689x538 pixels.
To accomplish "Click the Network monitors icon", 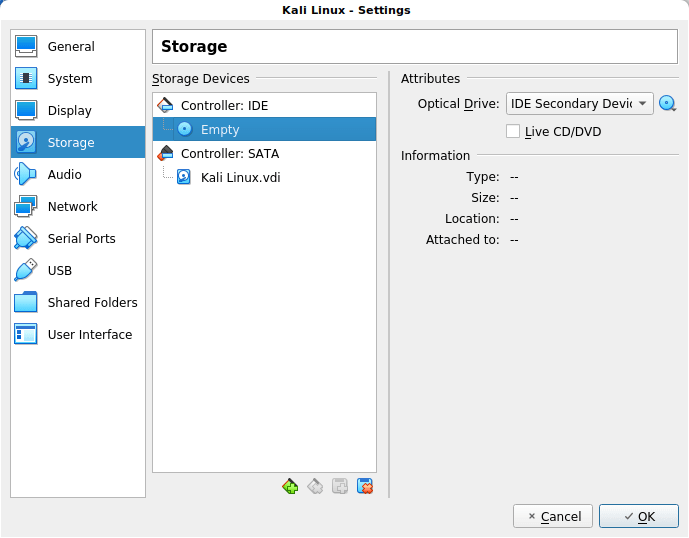I will coord(25,206).
